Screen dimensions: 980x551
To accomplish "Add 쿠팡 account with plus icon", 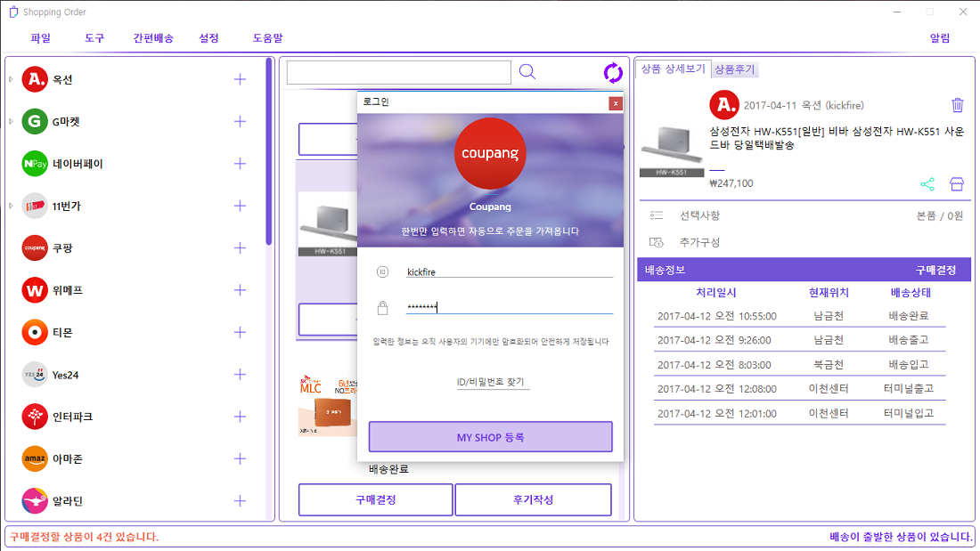I will point(240,248).
